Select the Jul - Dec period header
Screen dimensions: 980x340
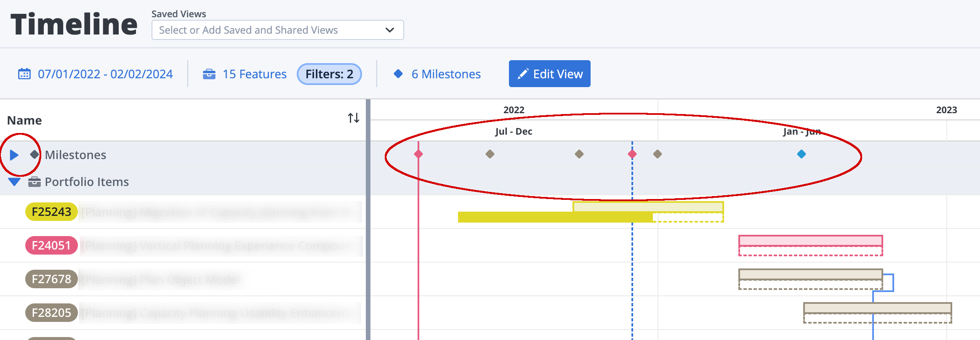point(514,131)
